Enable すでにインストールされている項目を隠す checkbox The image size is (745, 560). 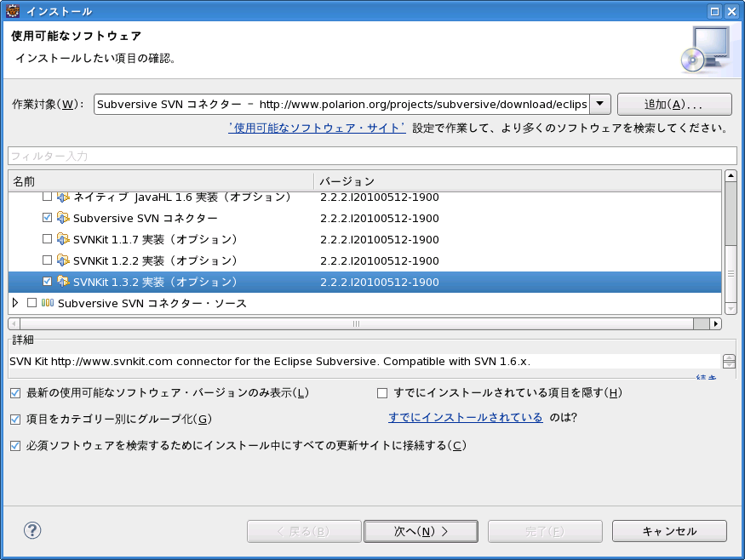pyautogui.click(x=382, y=393)
